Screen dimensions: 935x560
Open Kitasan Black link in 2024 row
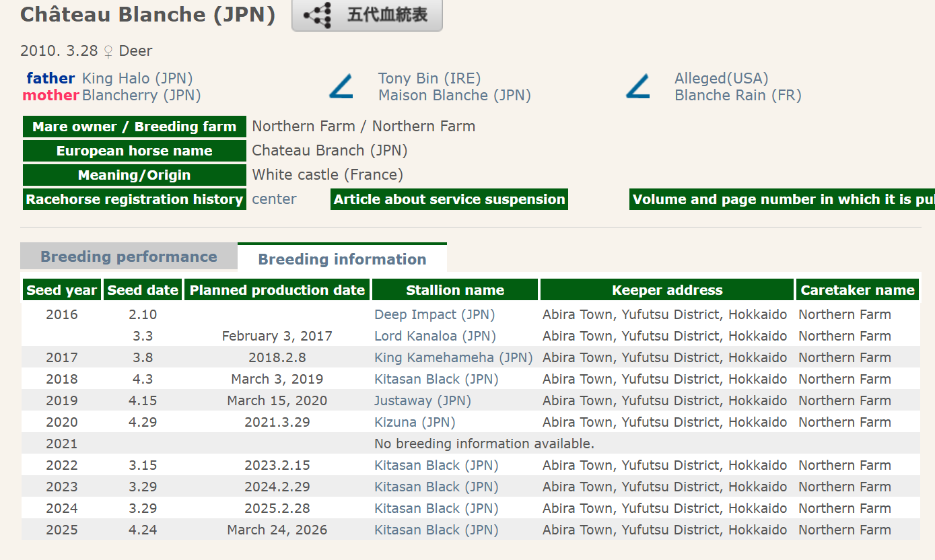pos(436,508)
